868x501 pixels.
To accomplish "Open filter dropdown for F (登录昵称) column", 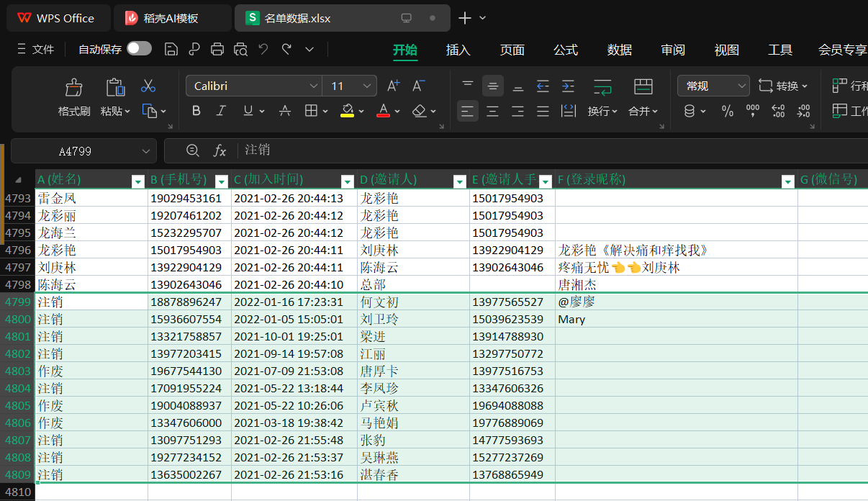I will pyautogui.click(x=787, y=181).
